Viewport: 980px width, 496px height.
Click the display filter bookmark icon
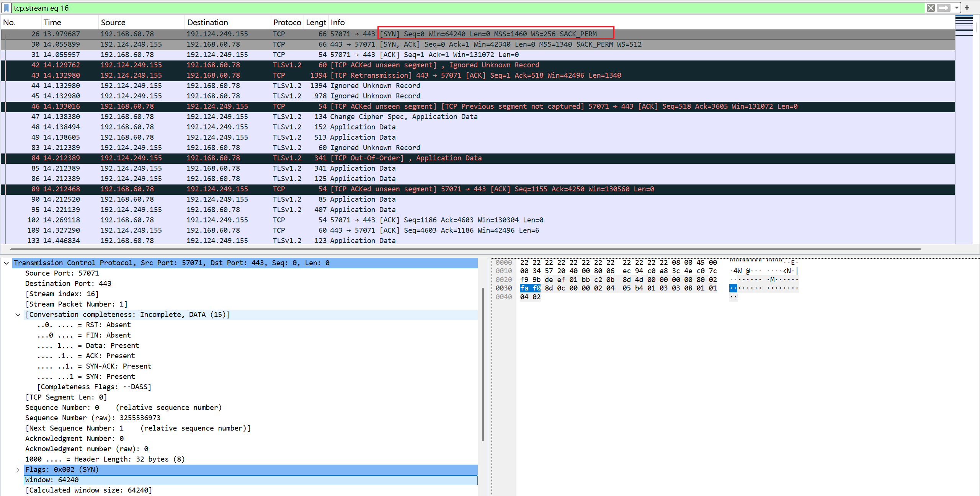pos(6,8)
